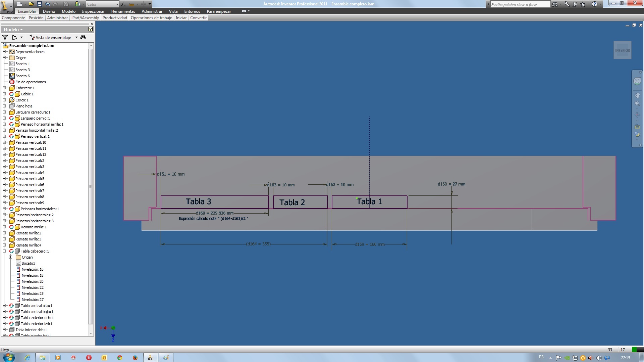644x362 pixels.
Task: Open the Productividad panel
Action: coord(115,18)
